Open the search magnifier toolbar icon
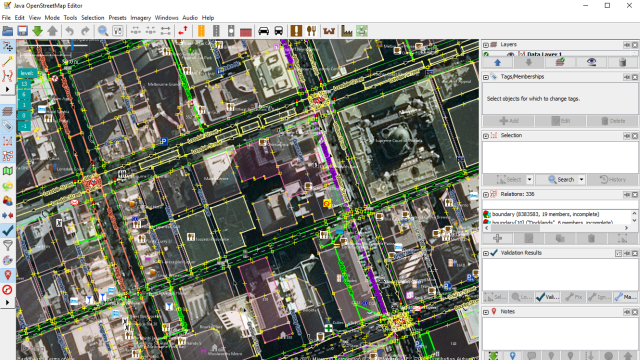 [x=103, y=31]
